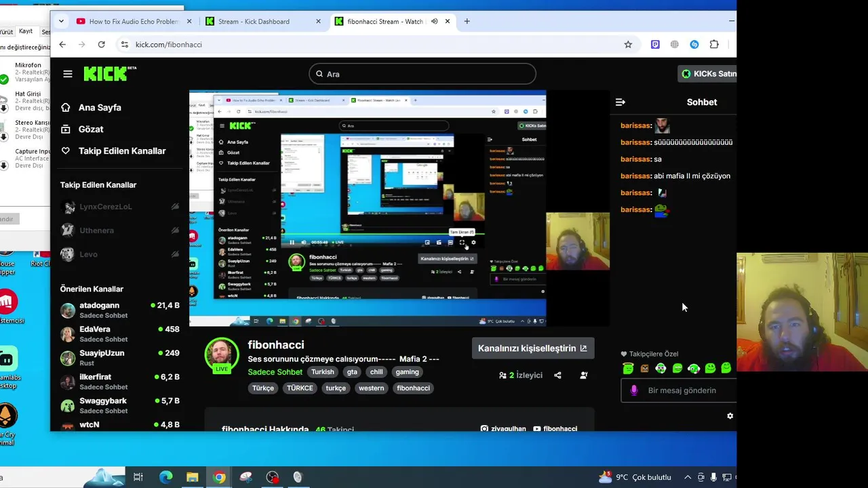Click the fibonhacci LIVE avatar
868x488 pixels.
pyautogui.click(x=222, y=355)
